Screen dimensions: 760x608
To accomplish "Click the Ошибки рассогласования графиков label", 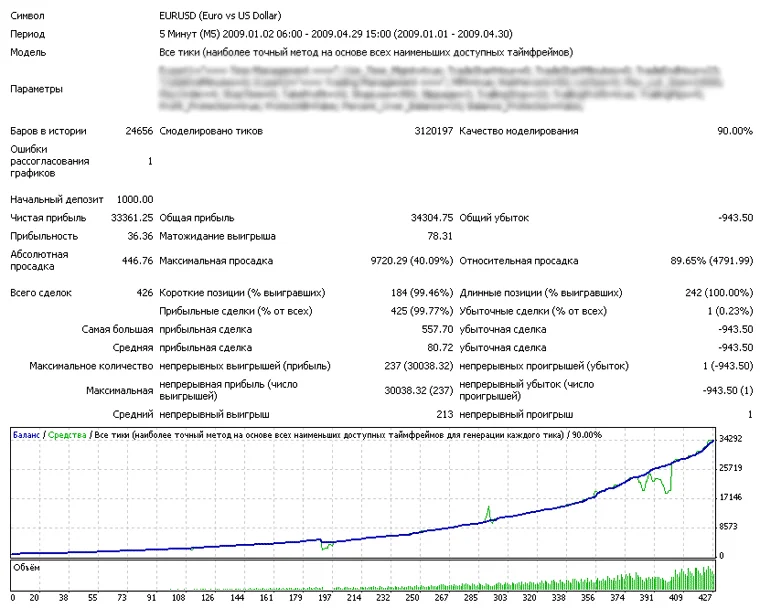I will [49, 161].
